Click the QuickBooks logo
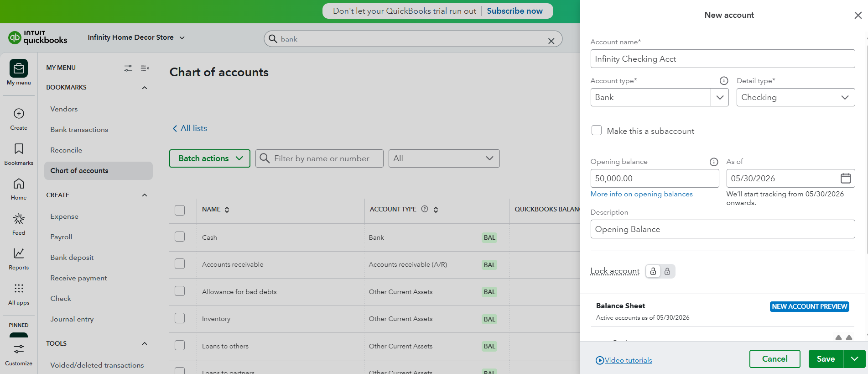868x374 pixels. tap(38, 37)
